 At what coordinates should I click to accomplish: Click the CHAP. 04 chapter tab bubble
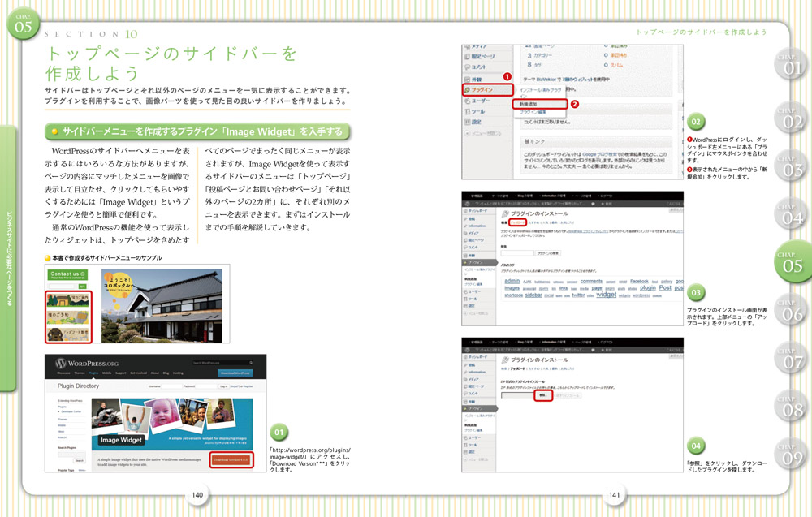(x=793, y=215)
